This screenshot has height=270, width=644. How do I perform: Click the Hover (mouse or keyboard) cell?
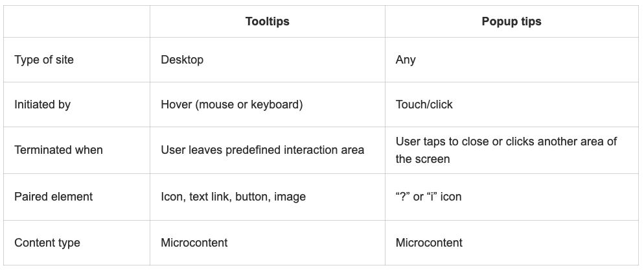232,104
